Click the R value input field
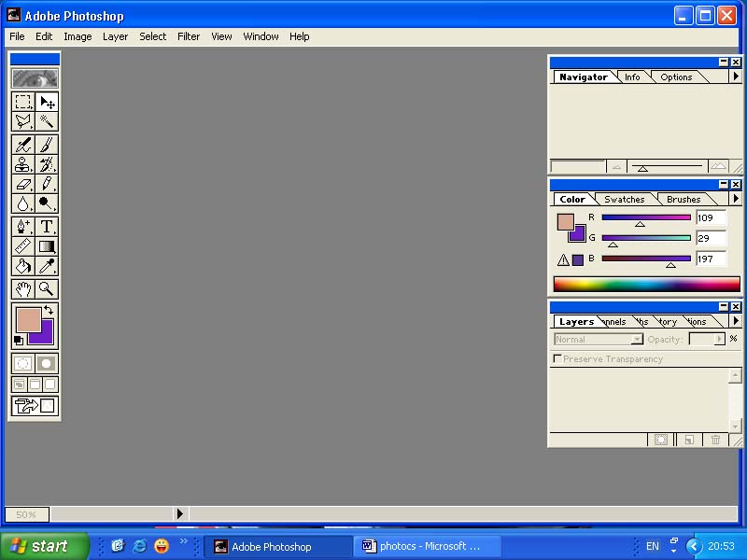This screenshot has height=560, width=747. tap(711, 217)
